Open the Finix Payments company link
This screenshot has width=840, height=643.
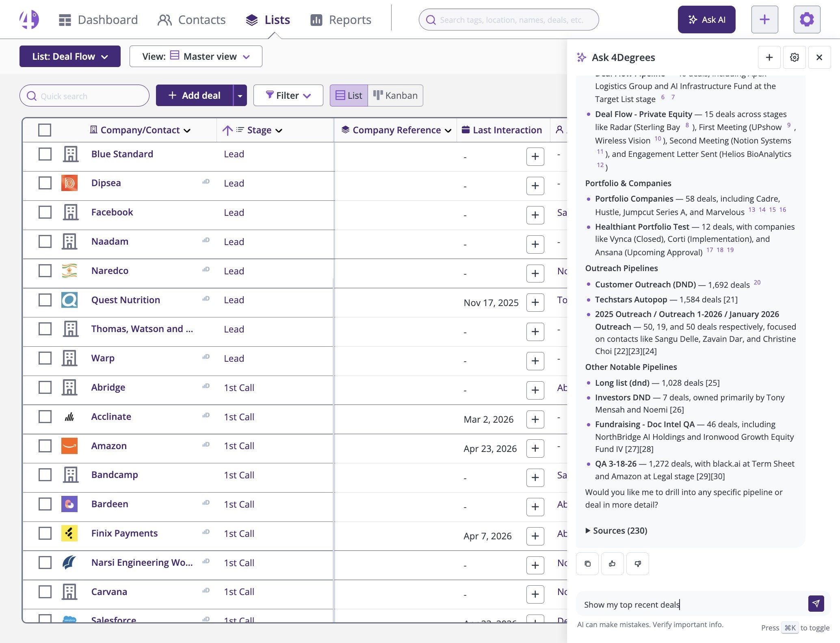click(x=124, y=533)
